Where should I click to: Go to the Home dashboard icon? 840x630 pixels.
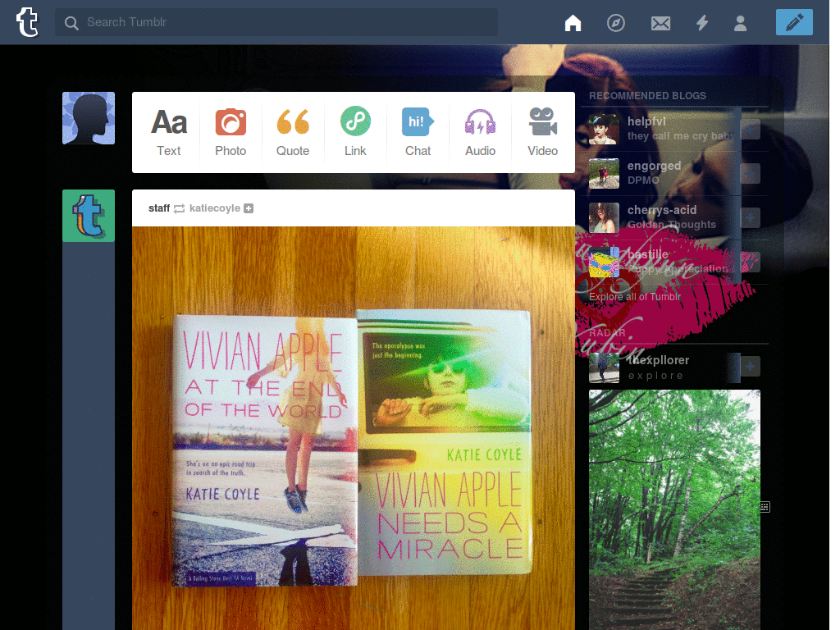point(573,22)
